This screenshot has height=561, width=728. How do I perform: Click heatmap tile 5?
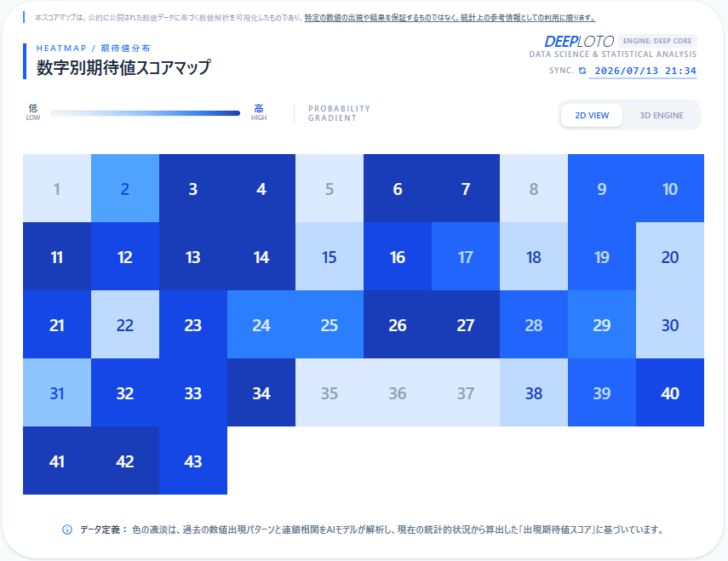click(330, 188)
